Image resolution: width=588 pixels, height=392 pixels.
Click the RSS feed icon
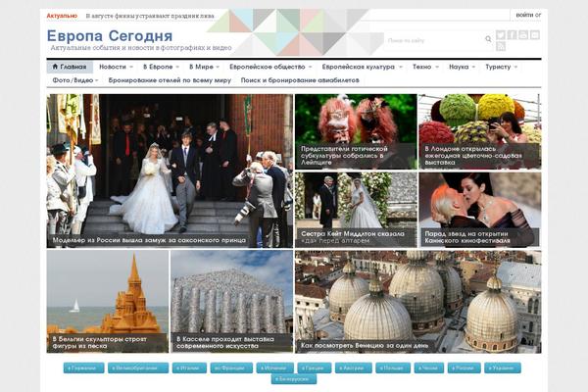pyautogui.click(x=501, y=46)
